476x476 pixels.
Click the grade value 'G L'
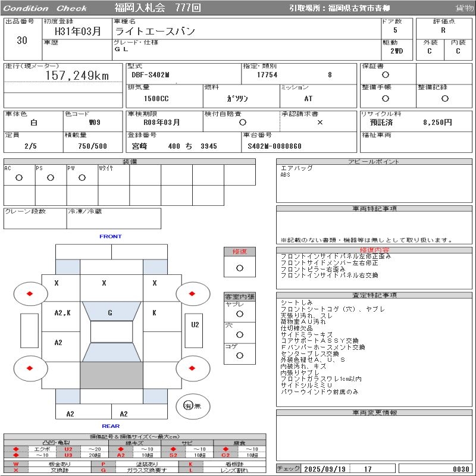[x=121, y=49]
